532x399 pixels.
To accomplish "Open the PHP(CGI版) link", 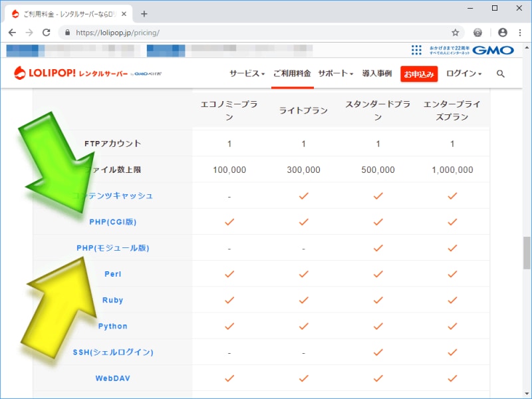I will (x=112, y=222).
